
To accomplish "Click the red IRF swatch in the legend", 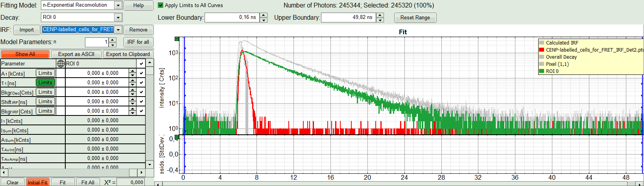I will 542,50.
